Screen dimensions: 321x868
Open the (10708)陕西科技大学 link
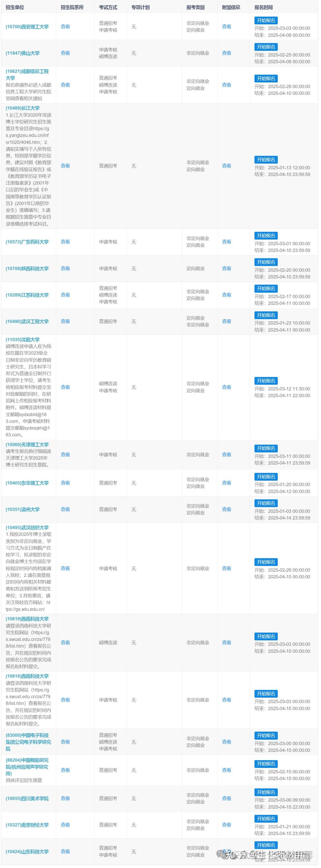[27, 268]
